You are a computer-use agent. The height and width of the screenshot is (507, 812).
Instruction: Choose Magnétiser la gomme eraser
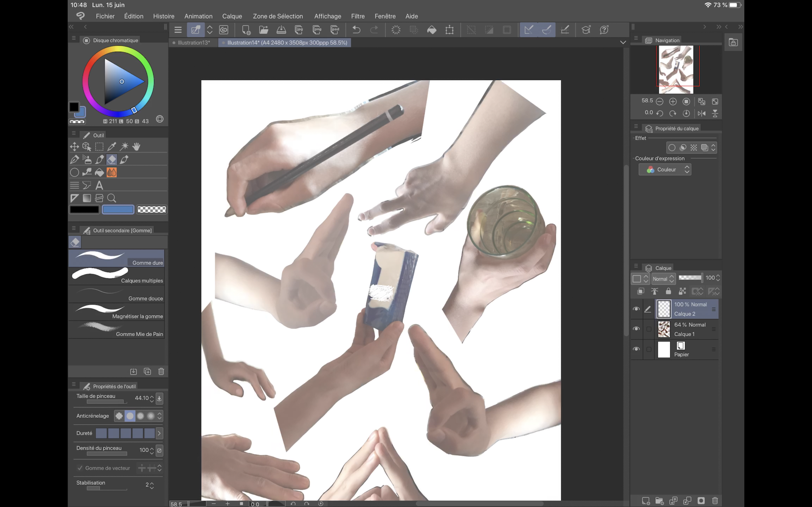coord(116,312)
